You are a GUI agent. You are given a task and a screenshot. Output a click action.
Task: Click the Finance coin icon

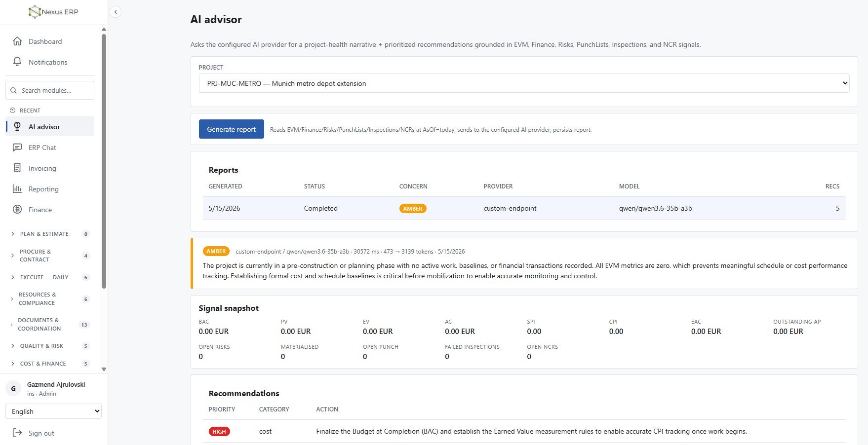[17, 210]
